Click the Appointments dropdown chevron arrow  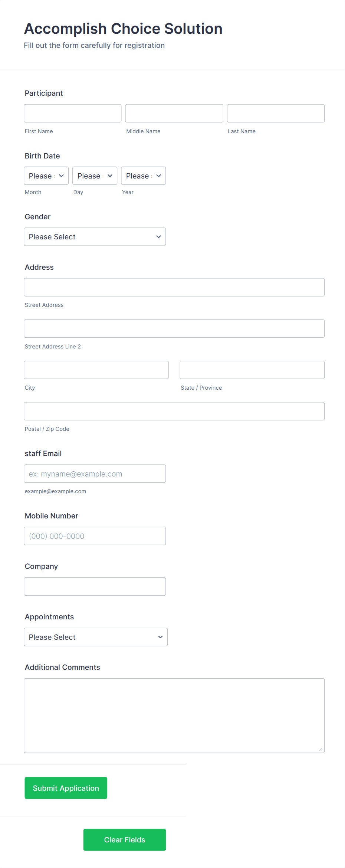(160, 637)
